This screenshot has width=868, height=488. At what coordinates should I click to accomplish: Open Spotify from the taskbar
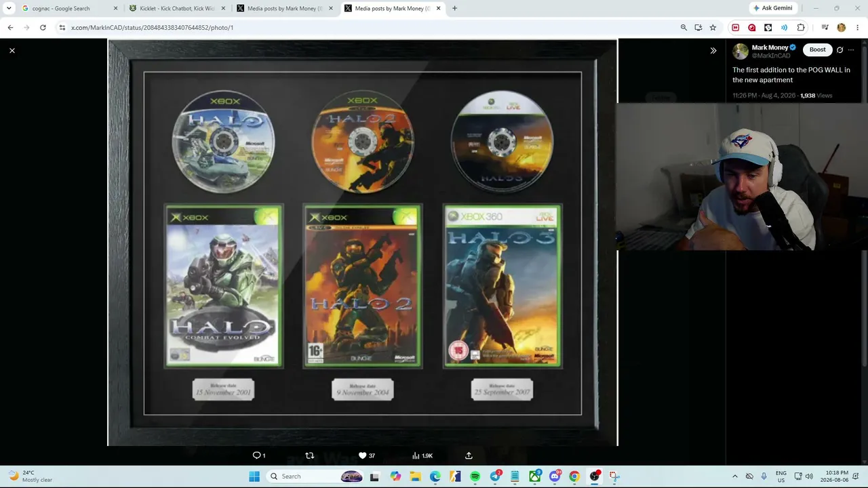point(475,476)
